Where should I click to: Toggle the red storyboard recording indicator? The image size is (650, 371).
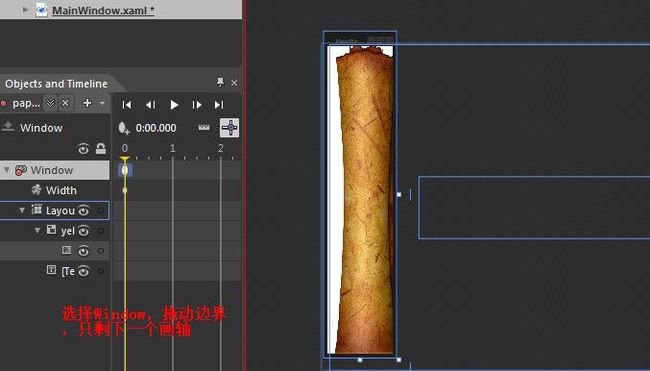pos(4,104)
